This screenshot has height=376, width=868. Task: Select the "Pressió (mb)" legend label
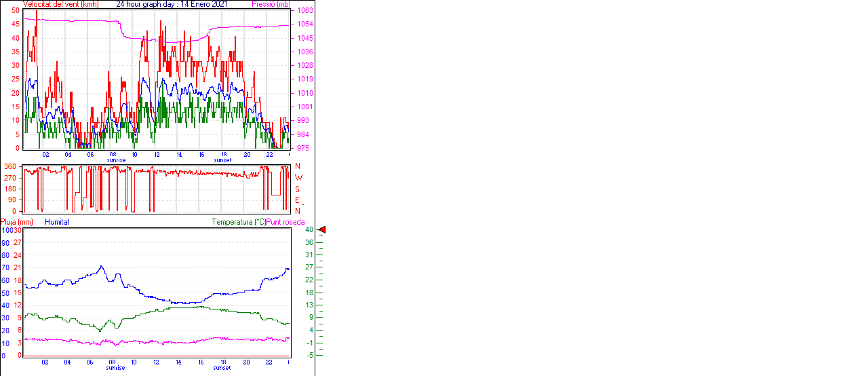coord(271,4)
